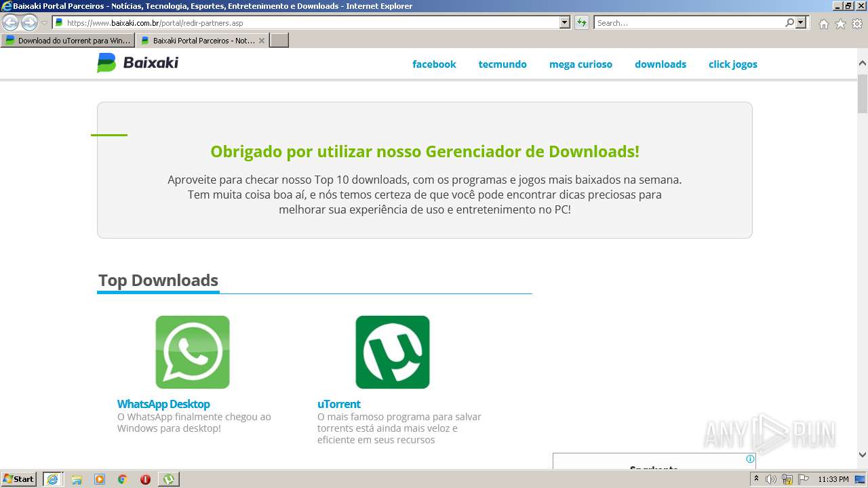The image size is (868, 488).
Task: Go to mega curioso link
Action: tap(580, 64)
